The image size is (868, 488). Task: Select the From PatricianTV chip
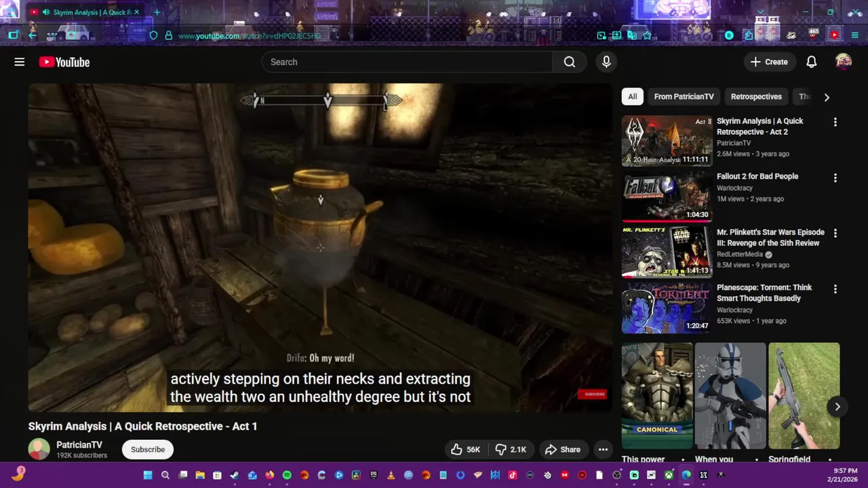coord(684,97)
